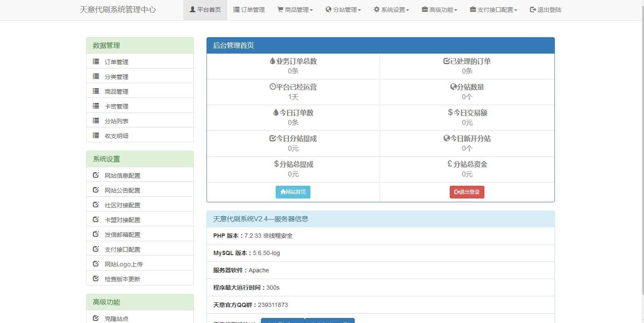Click the edit icon beside 网站信息配置
This screenshot has width=644, height=323.
tap(96, 175)
